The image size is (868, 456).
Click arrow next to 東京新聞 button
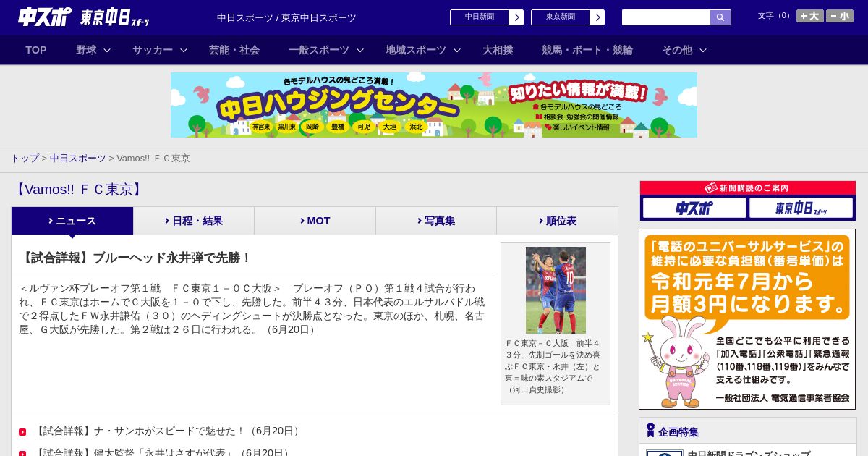pos(597,17)
